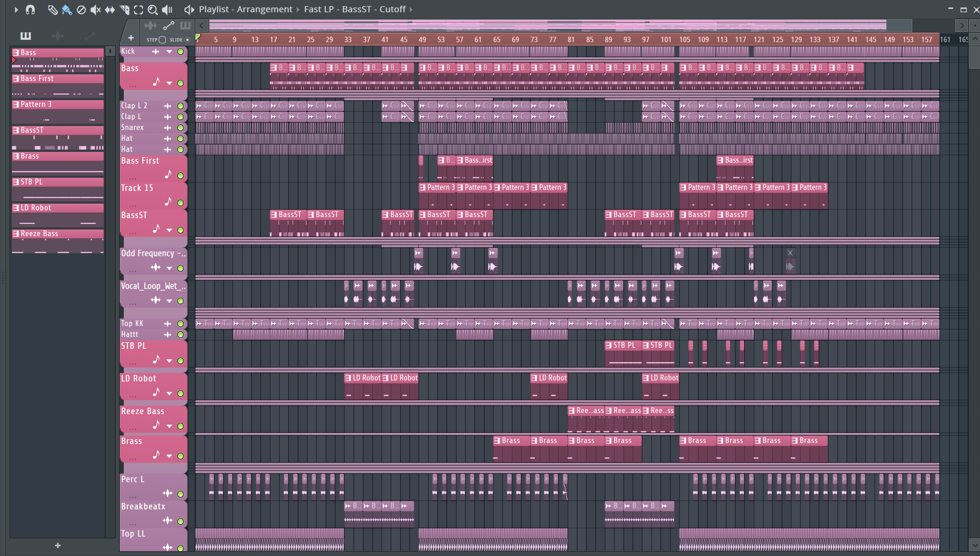Click Clap L track waveform icon
Image resolution: width=980 pixels, height=556 pixels.
pyautogui.click(x=168, y=117)
